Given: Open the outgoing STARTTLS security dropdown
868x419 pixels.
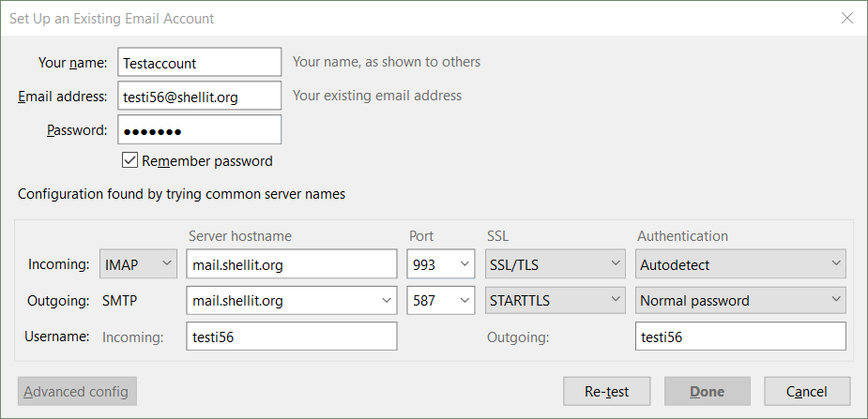Looking at the screenshot, I should tap(556, 300).
